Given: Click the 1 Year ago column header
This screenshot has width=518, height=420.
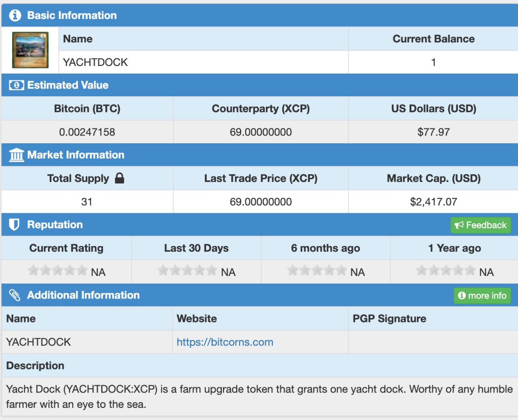Looking at the screenshot, I should (x=454, y=248).
